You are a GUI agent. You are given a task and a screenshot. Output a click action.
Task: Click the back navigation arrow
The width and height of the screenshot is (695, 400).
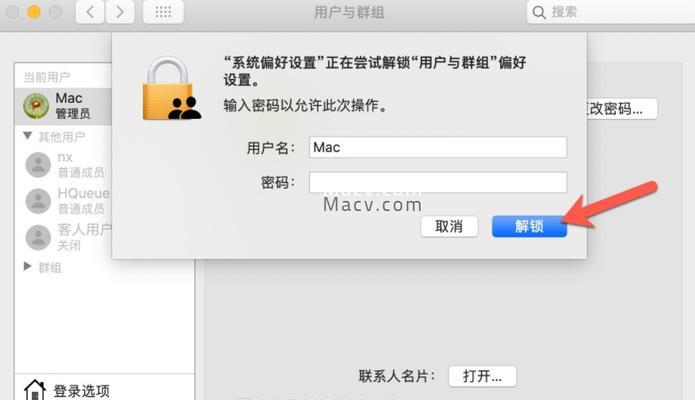[x=90, y=12]
